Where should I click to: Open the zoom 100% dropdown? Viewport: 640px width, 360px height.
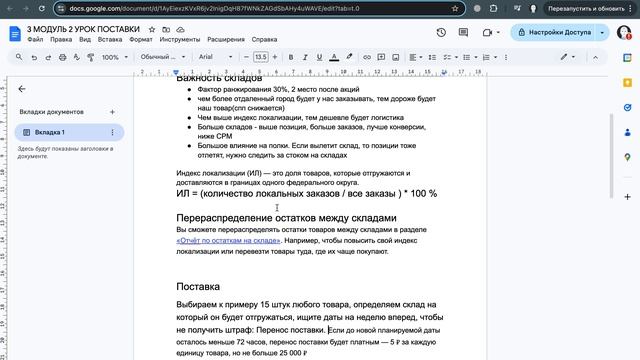(115, 58)
